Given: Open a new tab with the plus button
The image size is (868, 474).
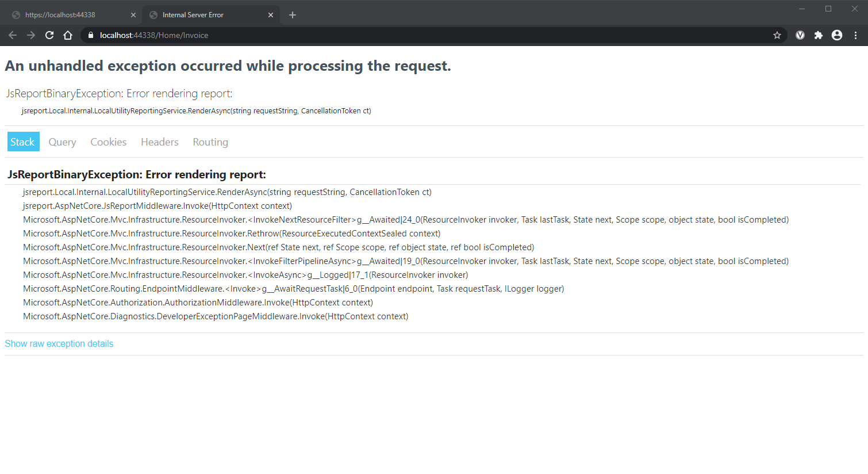Looking at the screenshot, I should point(293,14).
